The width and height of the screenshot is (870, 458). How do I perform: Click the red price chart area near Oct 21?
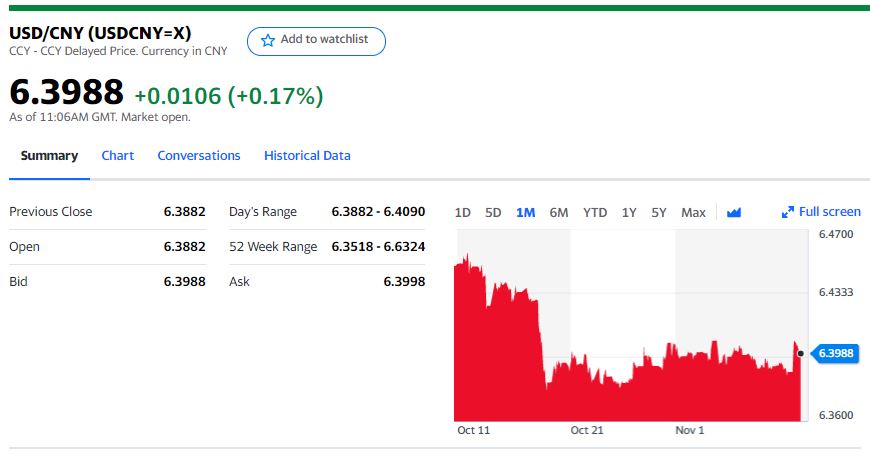tap(585, 395)
